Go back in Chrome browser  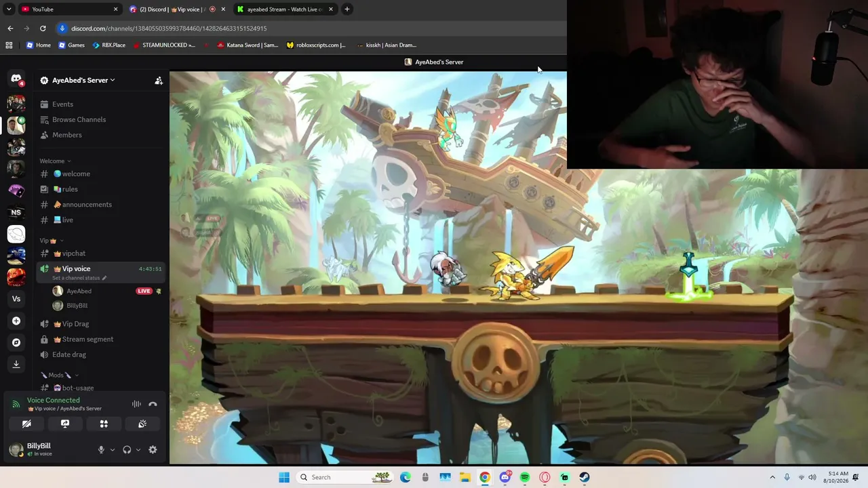click(10, 28)
